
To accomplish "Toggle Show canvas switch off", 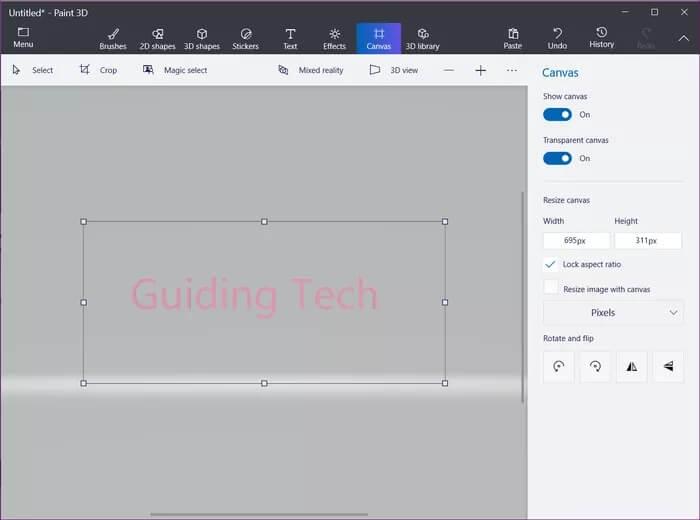I will click(x=557, y=115).
